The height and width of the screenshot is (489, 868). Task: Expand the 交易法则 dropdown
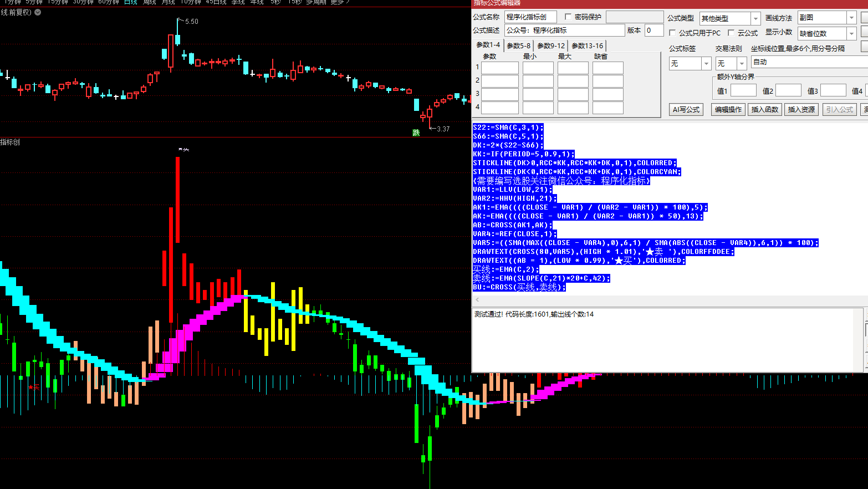pyautogui.click(x=741, y=64)
